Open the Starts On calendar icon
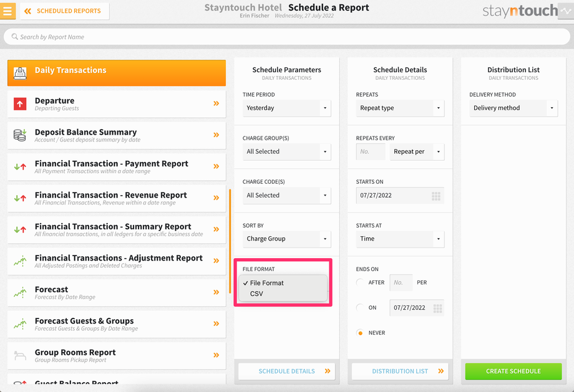The height and width of the screenshot is (392, 574). point(436,196)
